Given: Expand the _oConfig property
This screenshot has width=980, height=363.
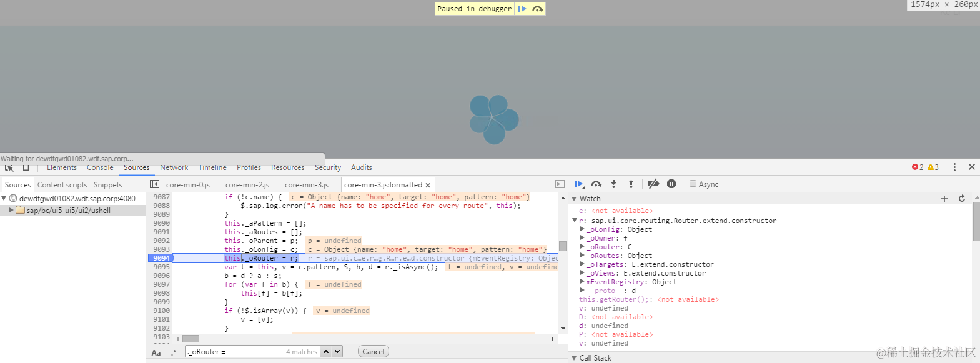Looking at the screenshot, I should [x=582, y=229].
